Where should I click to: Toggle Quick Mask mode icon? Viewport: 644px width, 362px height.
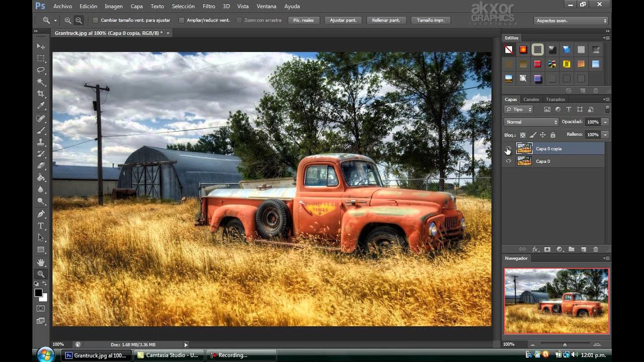41,308
